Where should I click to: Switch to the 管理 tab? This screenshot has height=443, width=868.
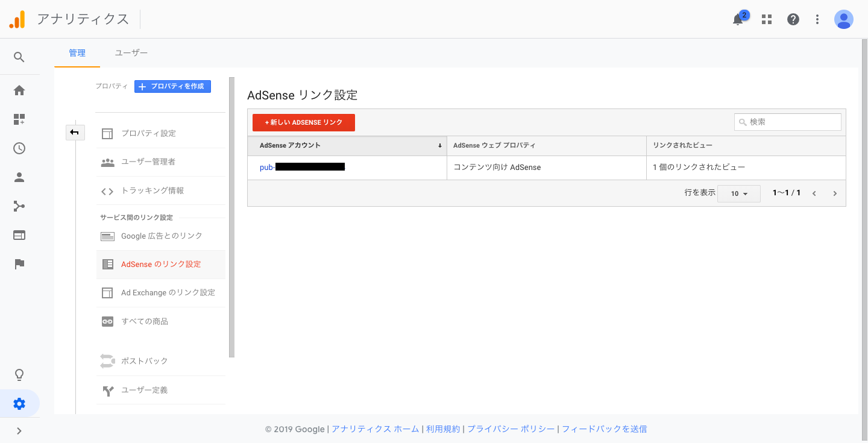[x=77, y=53]
